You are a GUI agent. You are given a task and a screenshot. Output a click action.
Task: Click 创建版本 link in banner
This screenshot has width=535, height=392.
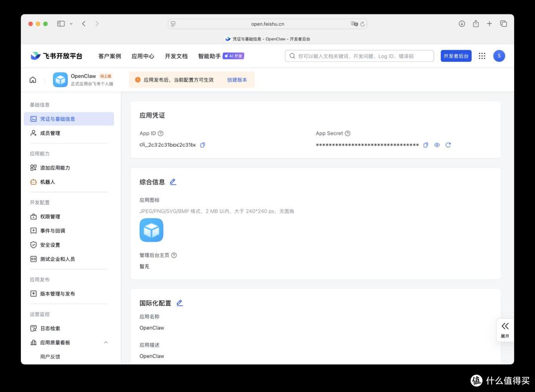[237, 80]
